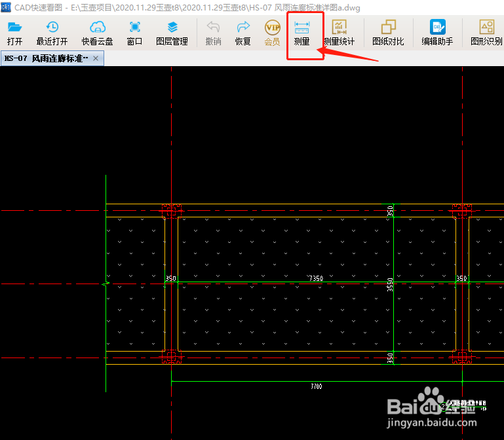Start 图形识别 shape recognition
The image size is (504, 440).
pos(486,33)
